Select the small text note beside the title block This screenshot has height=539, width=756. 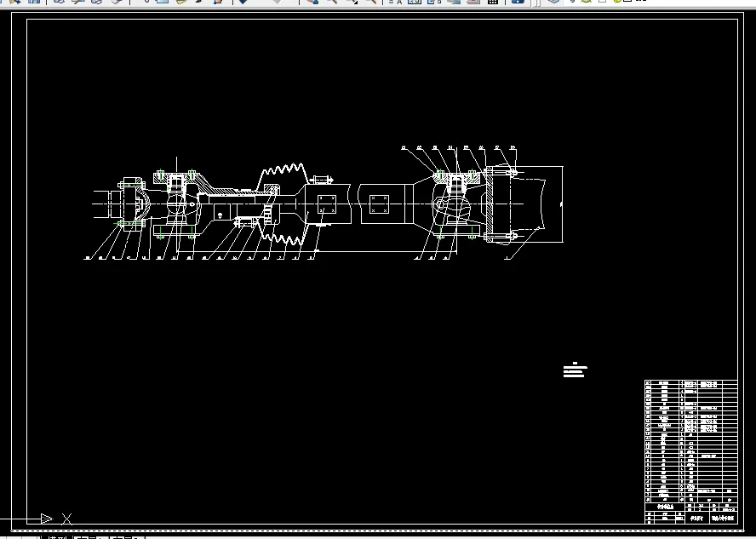(576, 370)
